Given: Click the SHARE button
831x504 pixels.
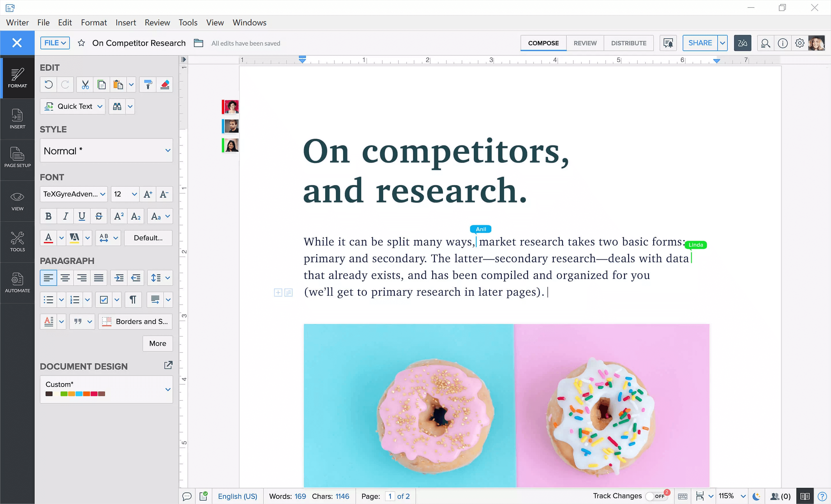Looking at the screenshot, I should tap(701, 43).
